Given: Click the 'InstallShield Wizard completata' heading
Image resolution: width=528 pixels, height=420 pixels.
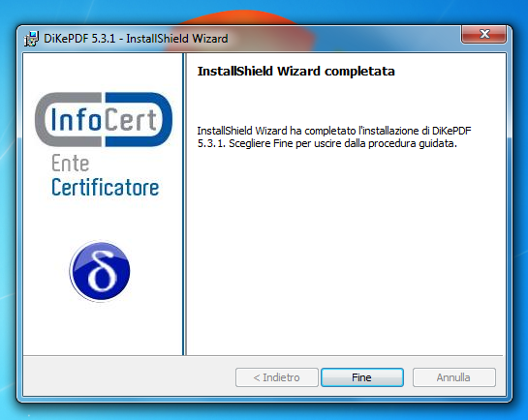Looking at the screenshot, I should click(295, 72).
